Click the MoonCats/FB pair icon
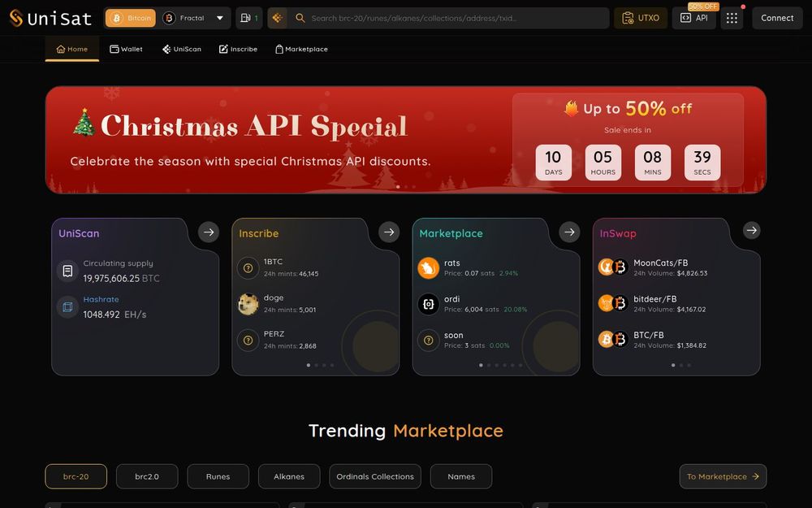Image resolution: width=812 pixels, height=508 pixels. 613,267
